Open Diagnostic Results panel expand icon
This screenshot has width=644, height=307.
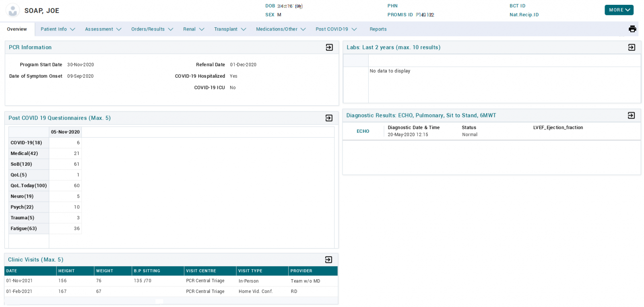point(631,115)
